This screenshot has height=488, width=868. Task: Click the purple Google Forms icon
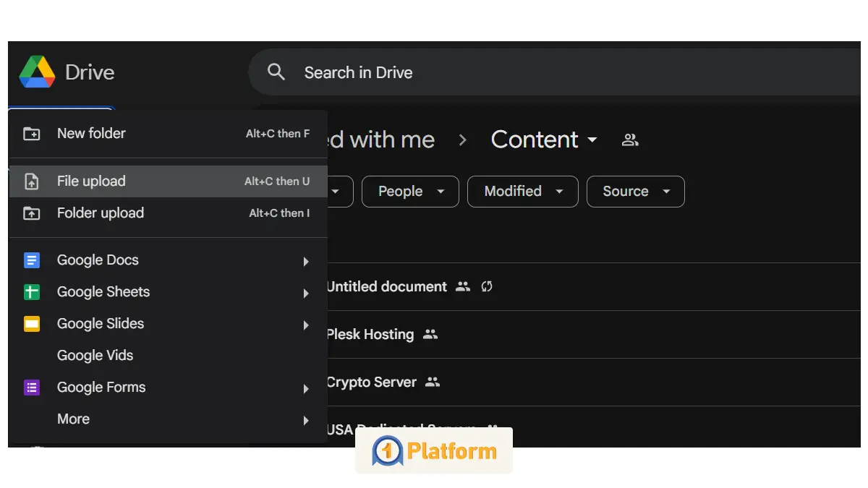pyautogui.click(x=32, y=388)
